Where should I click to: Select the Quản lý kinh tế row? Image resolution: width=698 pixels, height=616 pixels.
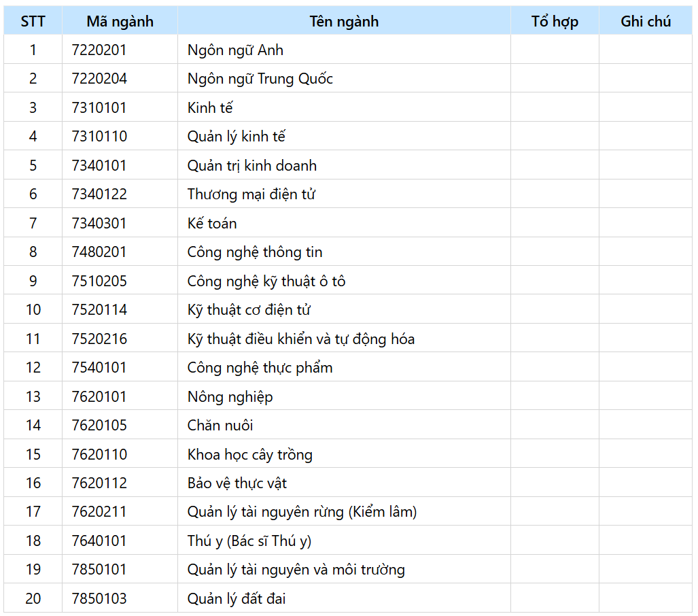pyautogui.click(x=237, y=137)
